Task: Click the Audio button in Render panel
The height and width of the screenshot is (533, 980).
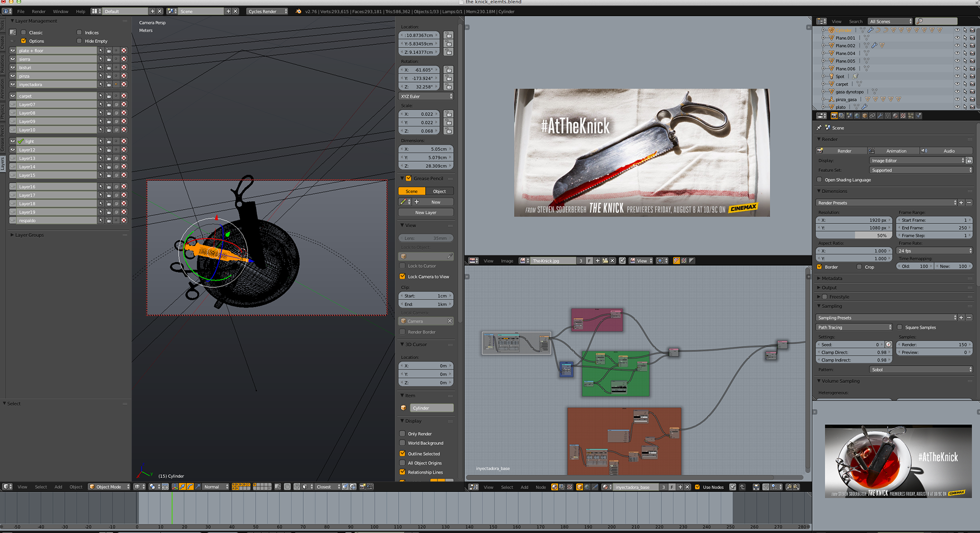Action: (x=946, y=150)
